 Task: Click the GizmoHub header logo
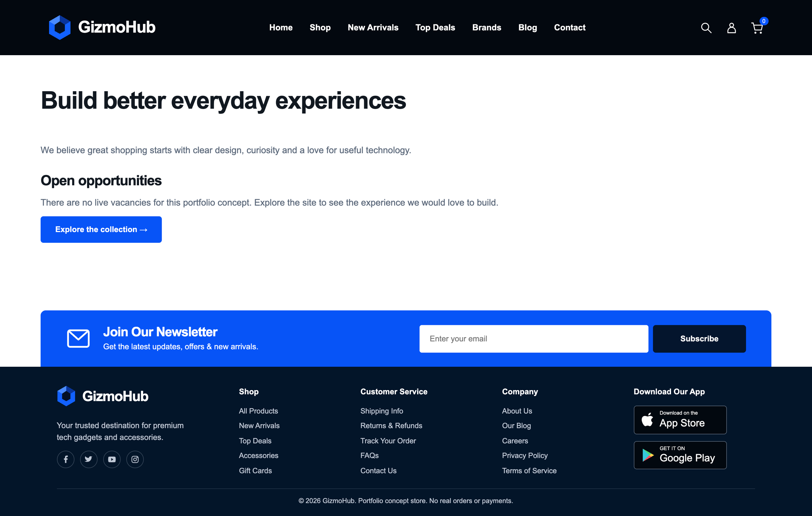tap(102, 27)
